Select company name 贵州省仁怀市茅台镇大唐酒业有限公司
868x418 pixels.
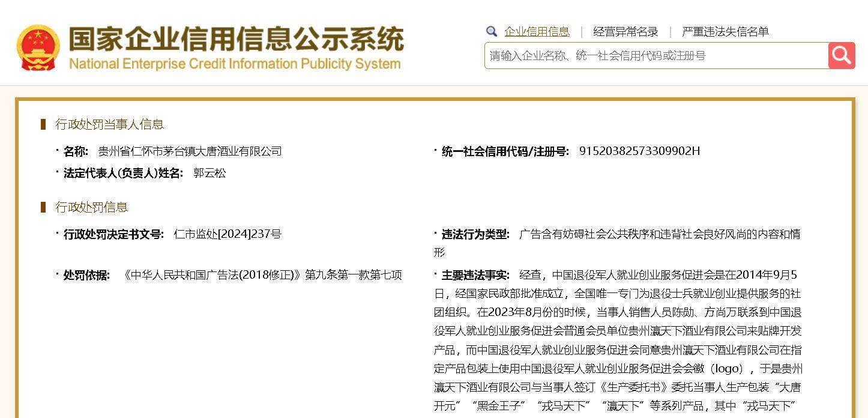[x=190, y=151]
